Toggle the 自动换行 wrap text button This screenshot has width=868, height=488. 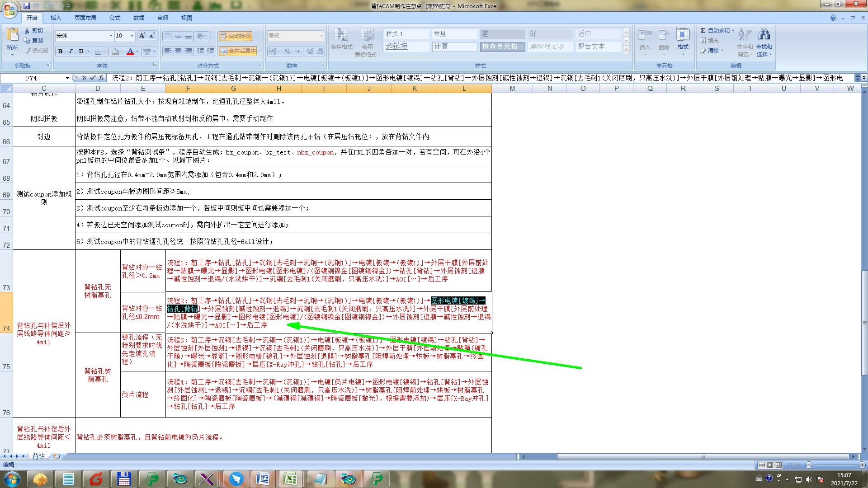(236, 36)
